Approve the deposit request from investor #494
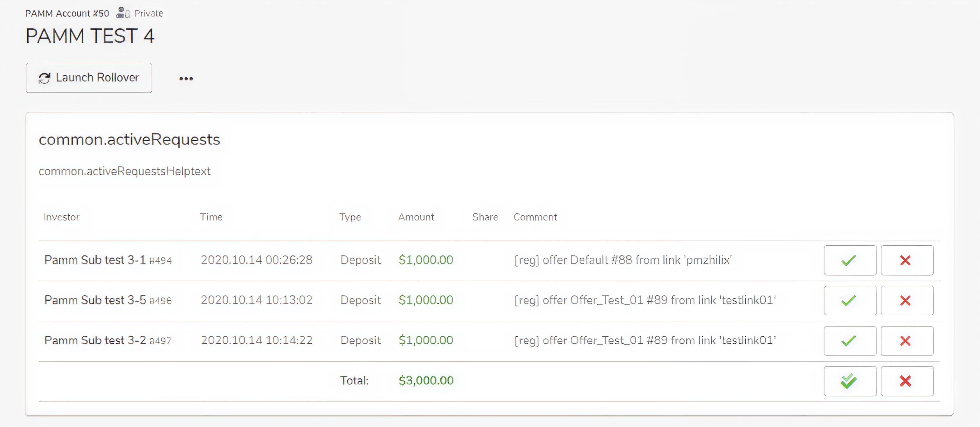The image size is (980, 427). (850, 260)
